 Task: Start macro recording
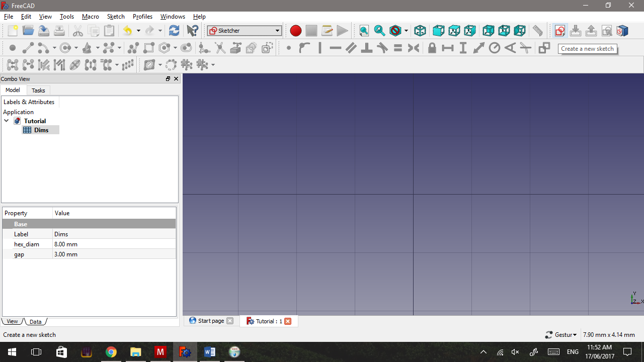(296, 31)
